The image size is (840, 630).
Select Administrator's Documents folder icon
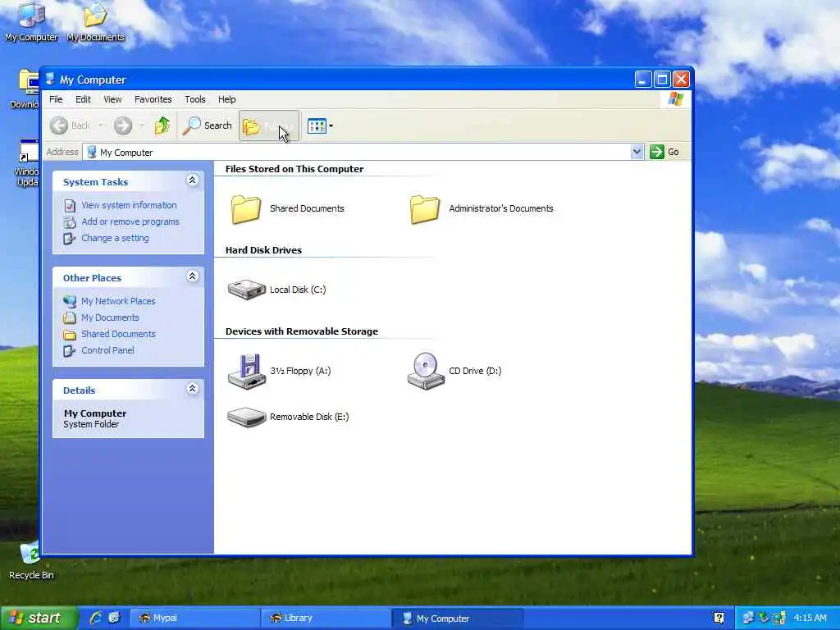425,209
